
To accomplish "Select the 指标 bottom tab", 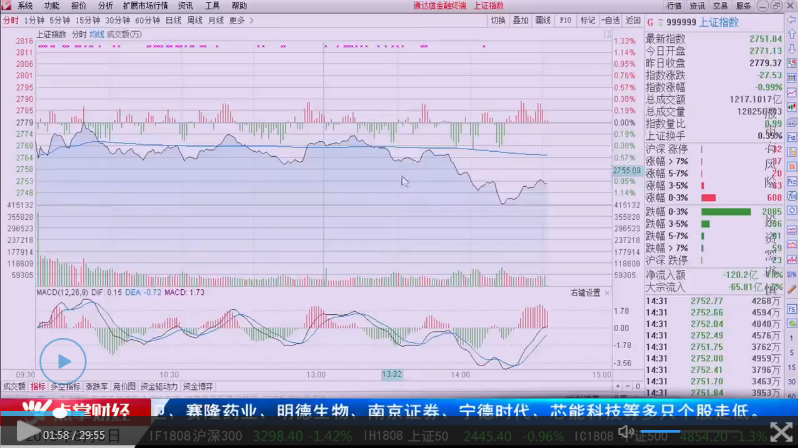I will point(38,387).
